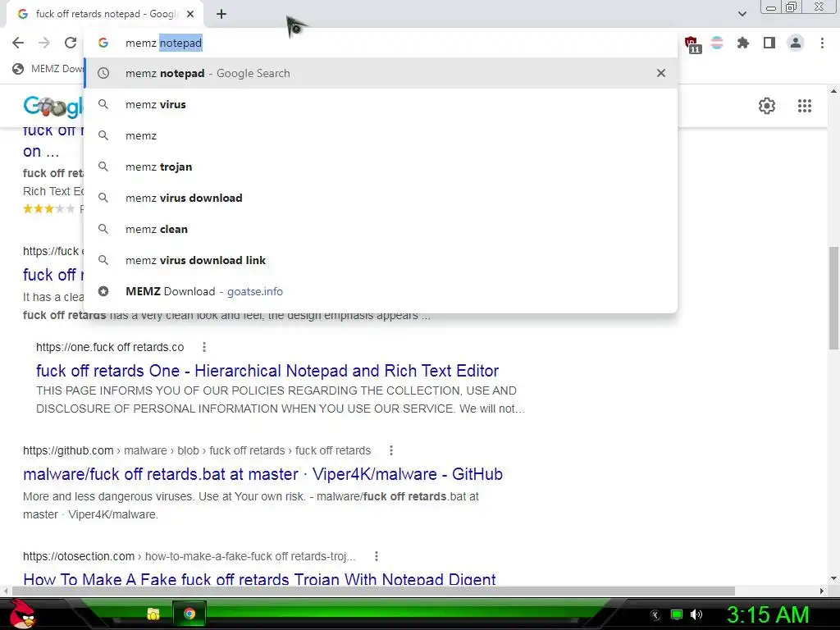This screenshot has height=630, width=840.
Task: Select the 'memz clean' suggestion
Action: point(381,229)
